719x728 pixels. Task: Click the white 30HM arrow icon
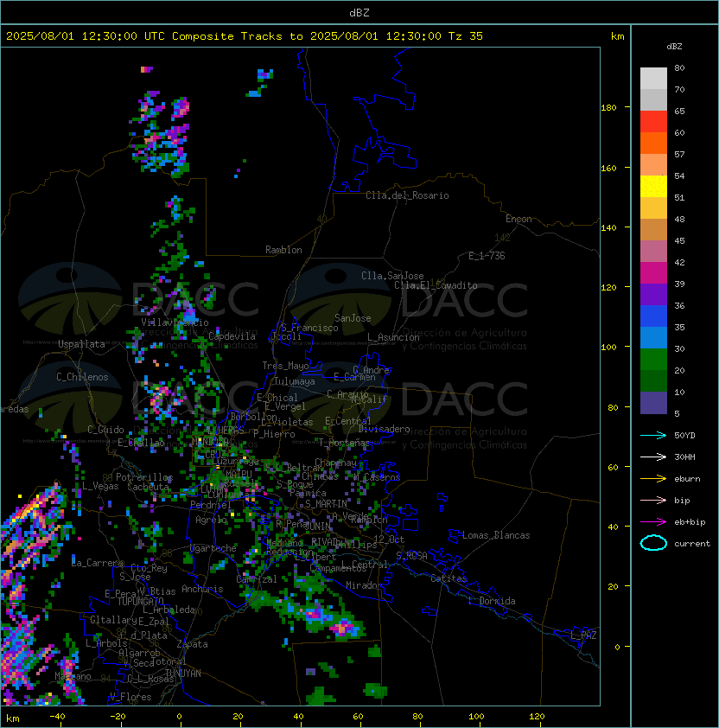(653, 457)
